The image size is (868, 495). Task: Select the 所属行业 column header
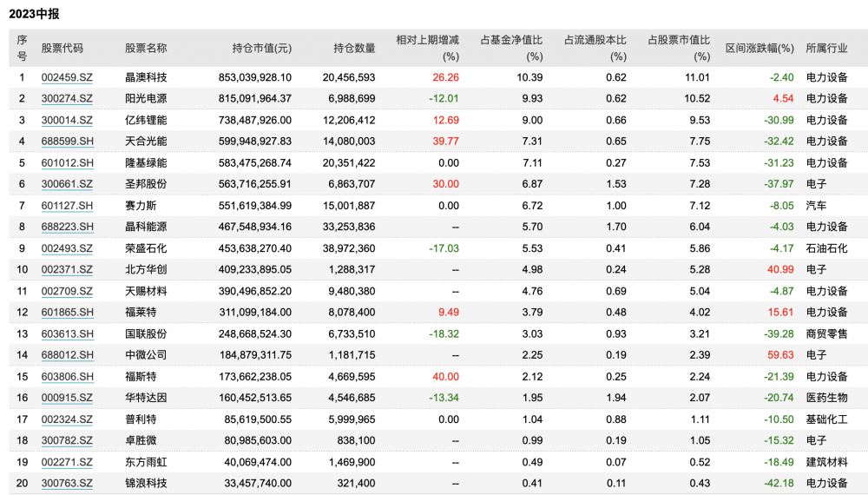[826, 48]
